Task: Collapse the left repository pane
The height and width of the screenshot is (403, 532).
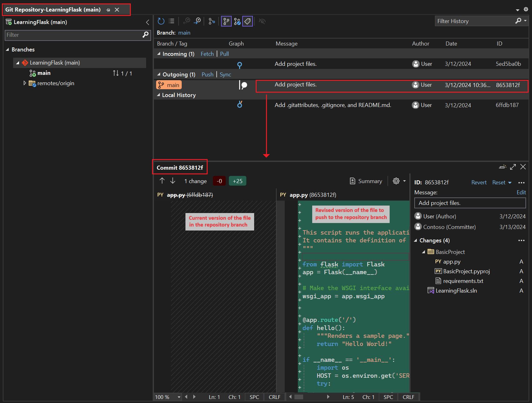Action: click(147, 22)
